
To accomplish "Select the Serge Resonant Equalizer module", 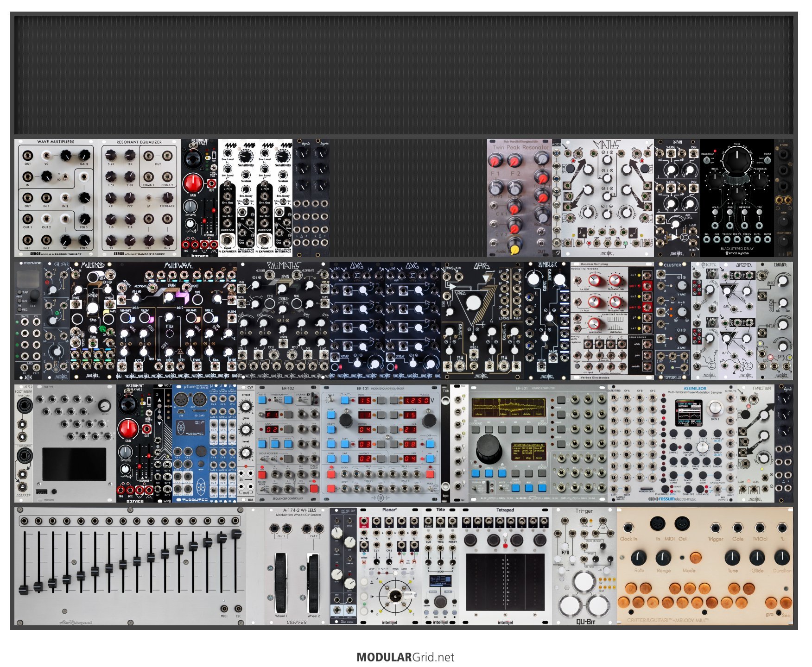I will point(140,198).
